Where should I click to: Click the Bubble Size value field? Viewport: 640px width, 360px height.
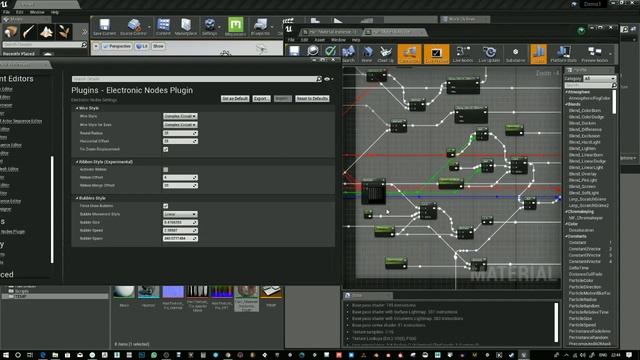click(x=180, y=222)
